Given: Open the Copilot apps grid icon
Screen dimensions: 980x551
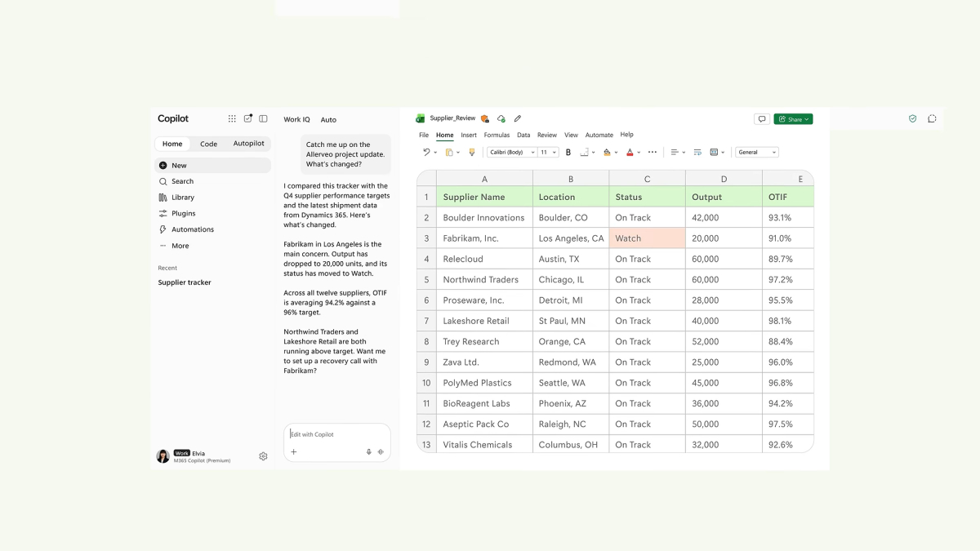Looking at the screenshot, I should (232, 118).
